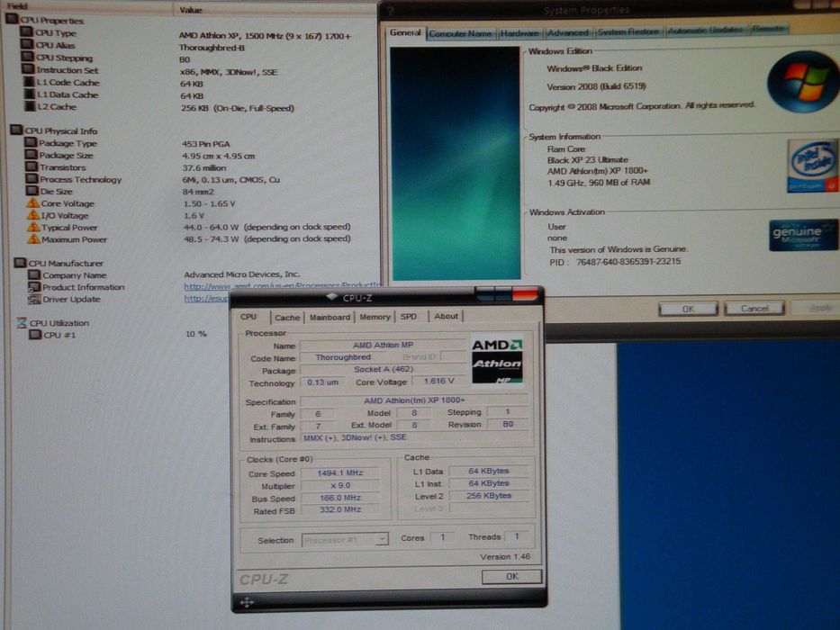Click the Typical Power warning icon
Screen dimensions: 840x630
tap(33, 227)
